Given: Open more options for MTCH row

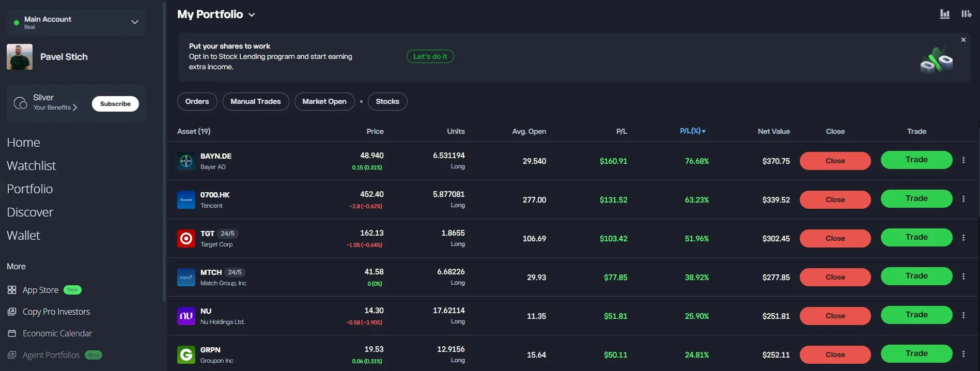Looking at the screenshot, I should pos(963,276).
